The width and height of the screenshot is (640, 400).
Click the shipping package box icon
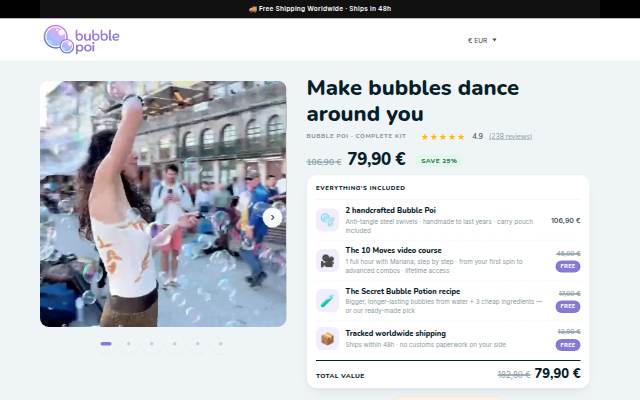tap(327, 338)
